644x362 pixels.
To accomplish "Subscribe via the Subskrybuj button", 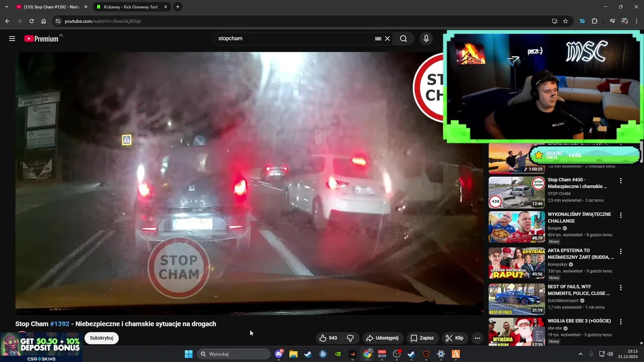I will point(102,338).
